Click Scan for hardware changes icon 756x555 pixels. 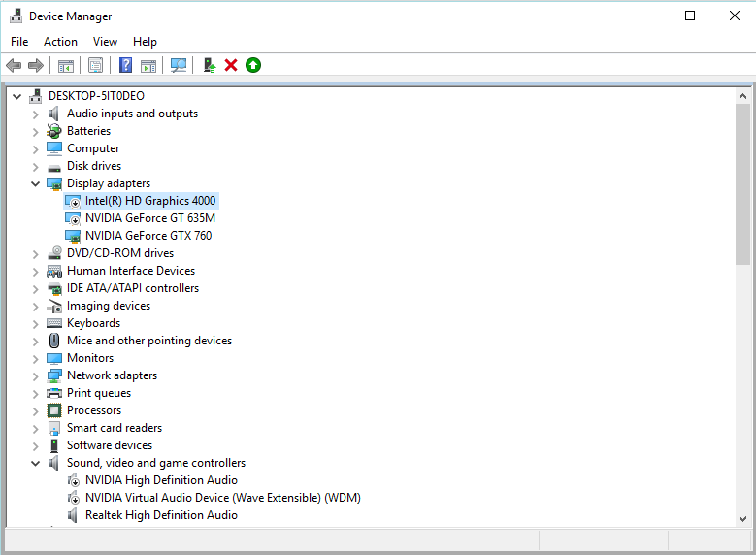click(x=179, y=65)
